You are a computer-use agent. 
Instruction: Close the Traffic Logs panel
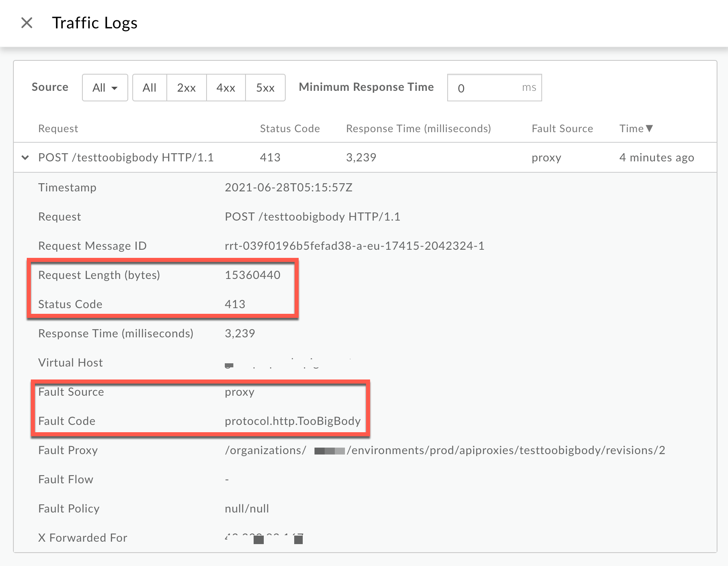27,23
